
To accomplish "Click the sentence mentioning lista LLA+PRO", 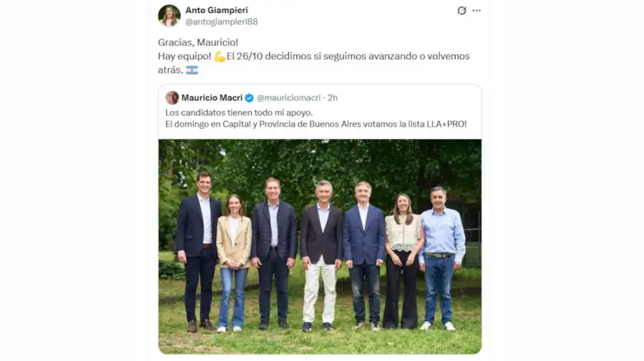I will pyautogui.click(x=316, y=124).
